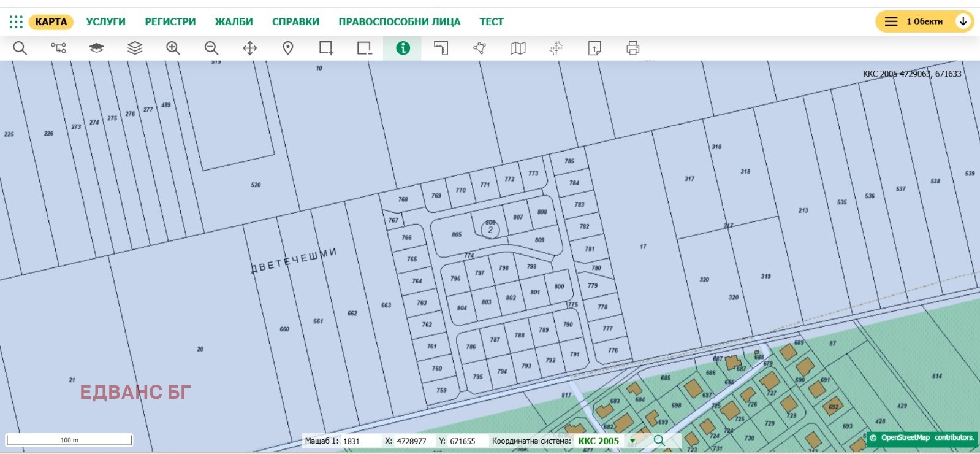Choose the remove from selection rectangle tool
Image resolution: width=980 pixels, height=454 pixels.
[365, 48]
